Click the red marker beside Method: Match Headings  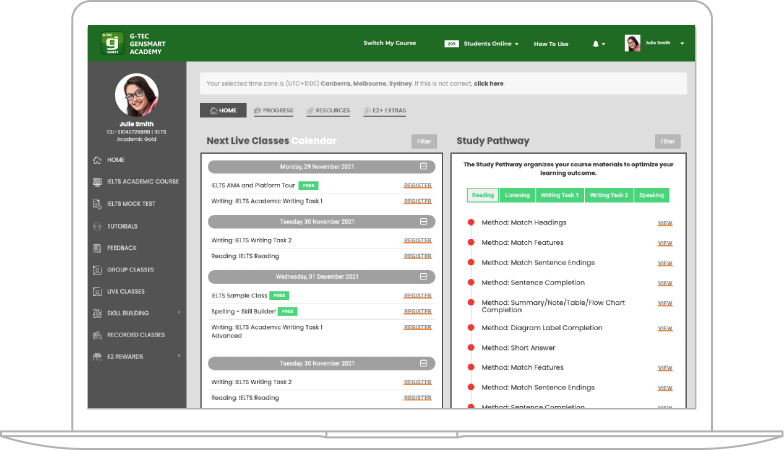[x=470, y=222]
